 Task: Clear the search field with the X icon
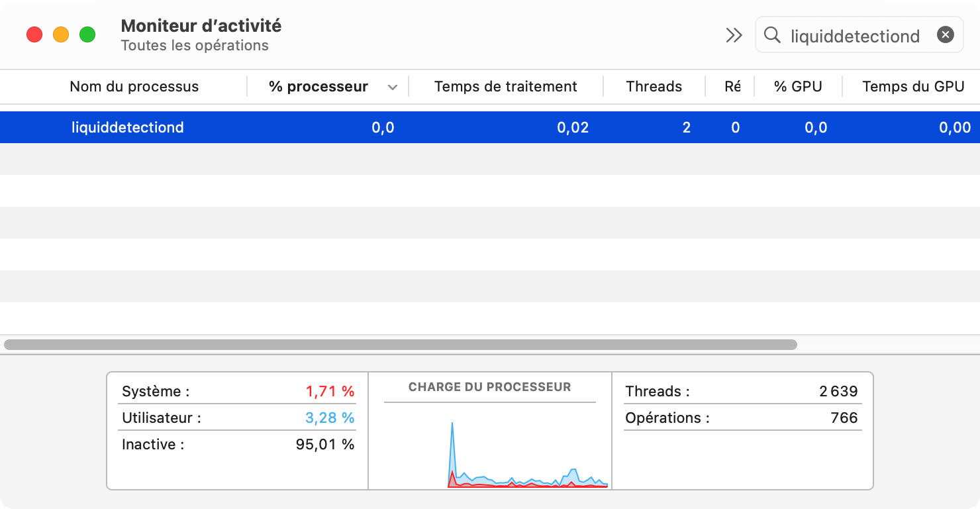[946, 35]
